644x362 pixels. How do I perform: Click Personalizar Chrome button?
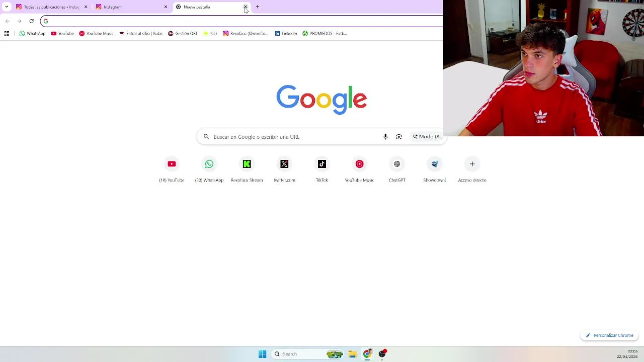(609, 335)
